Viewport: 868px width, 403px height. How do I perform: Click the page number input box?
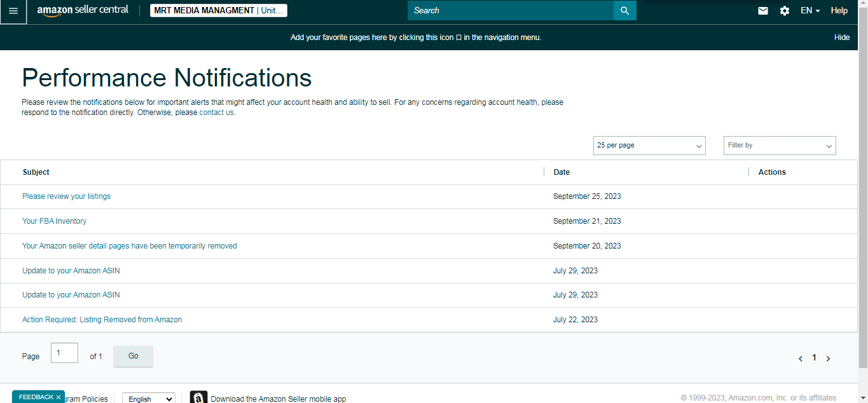[x=64, y=353]
